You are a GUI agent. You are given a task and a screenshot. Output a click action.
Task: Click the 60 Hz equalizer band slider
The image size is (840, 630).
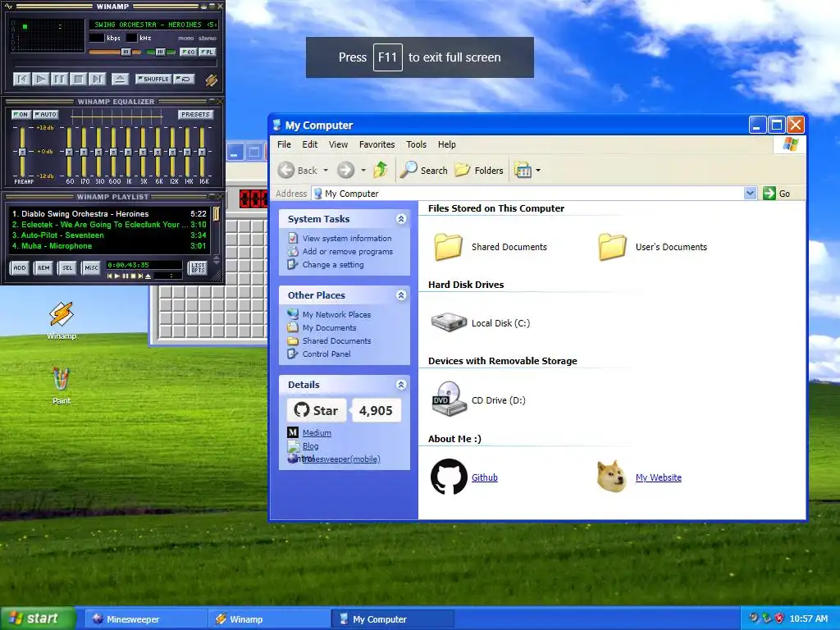69,152
